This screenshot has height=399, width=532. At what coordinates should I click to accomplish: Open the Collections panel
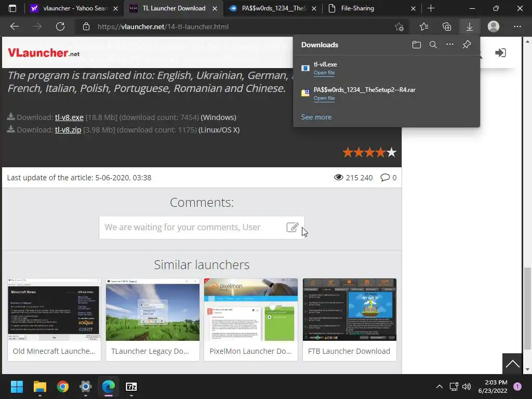pos(447,26)
